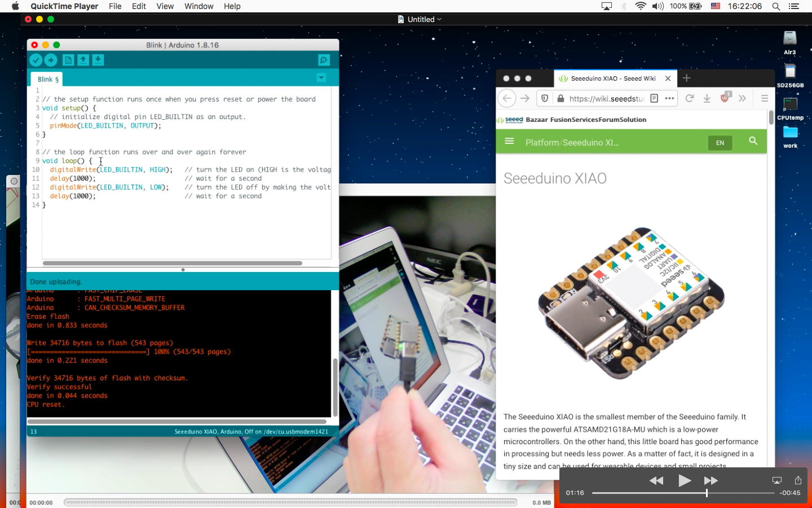This screenshot has width=812, height=508.
Task: Open a sketch with the Open icon
Action: tap(83, 60)
